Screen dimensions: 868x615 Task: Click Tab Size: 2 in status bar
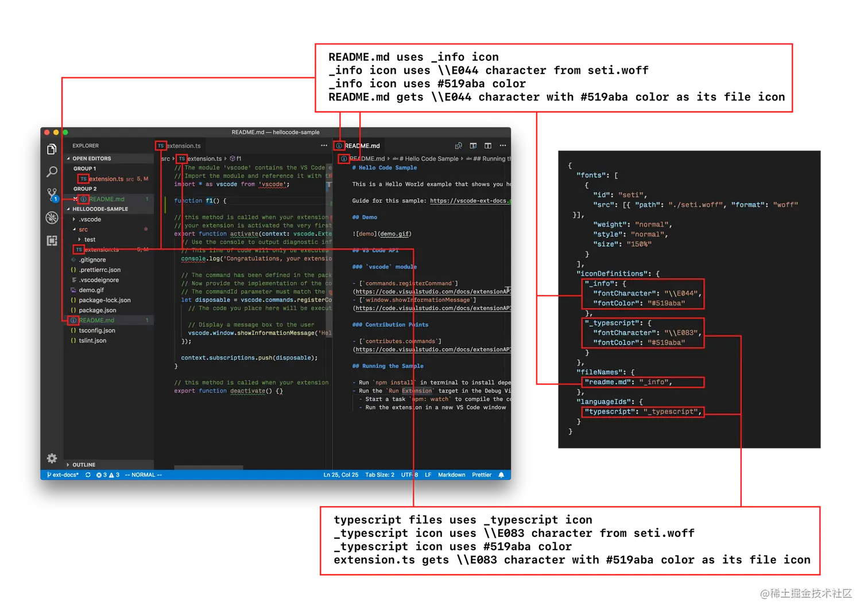(379, 475)
